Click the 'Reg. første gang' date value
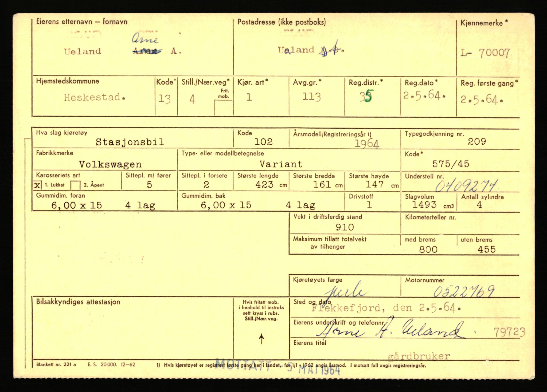 tap(482, 99)
